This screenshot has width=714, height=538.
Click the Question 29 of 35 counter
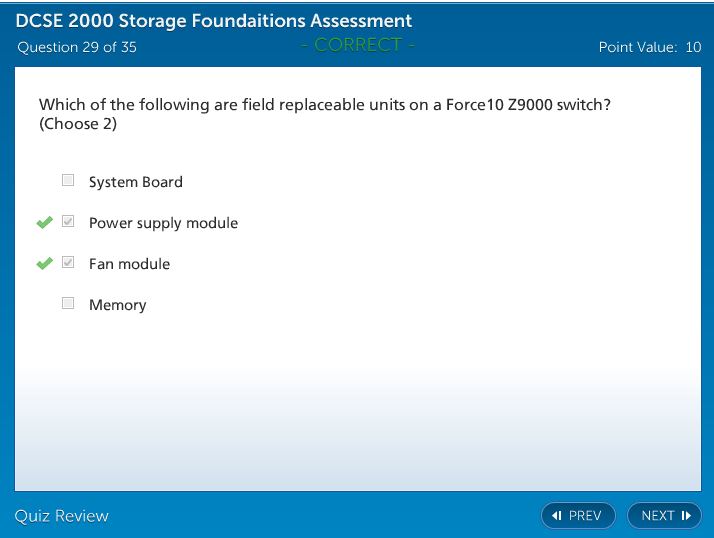pyautogui.click(x=76, y=47)
